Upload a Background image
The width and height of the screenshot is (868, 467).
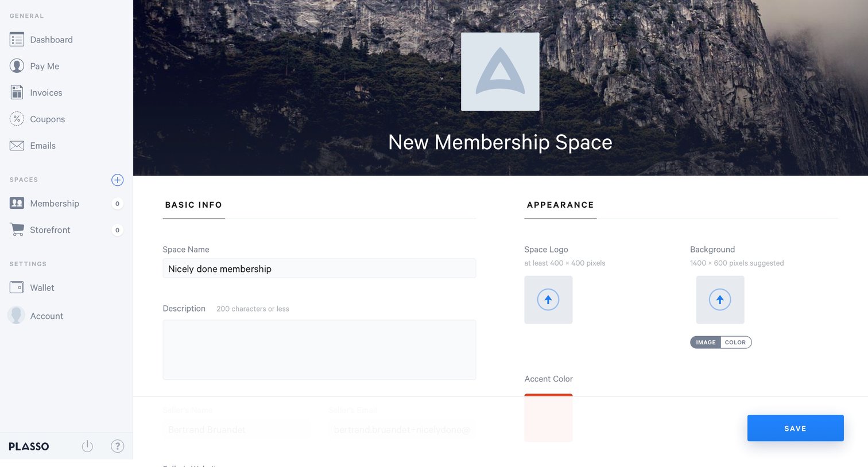pos(720,299)
